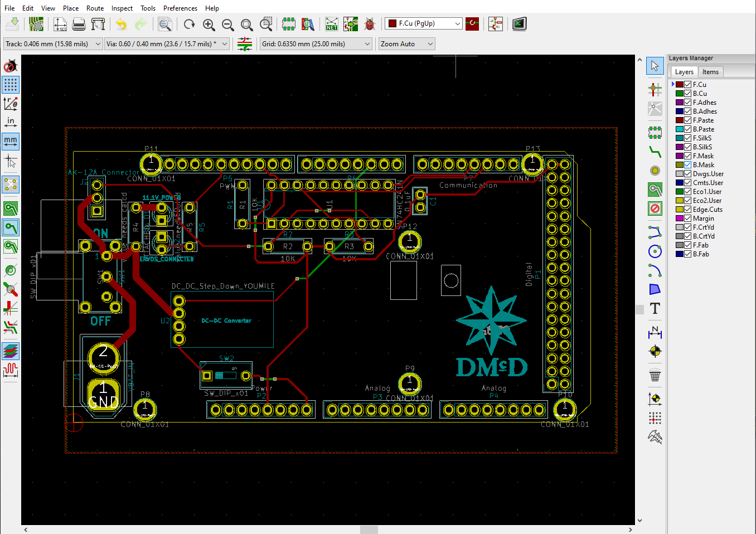
Task: Run design rules check (ladybug icon)
Action: pos(370,24)
